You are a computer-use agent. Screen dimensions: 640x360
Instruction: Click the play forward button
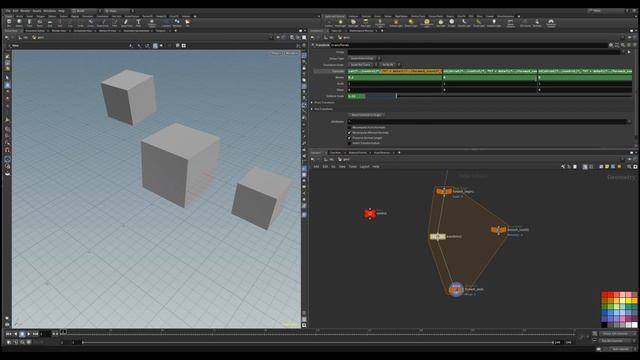[x=29, y=334]
